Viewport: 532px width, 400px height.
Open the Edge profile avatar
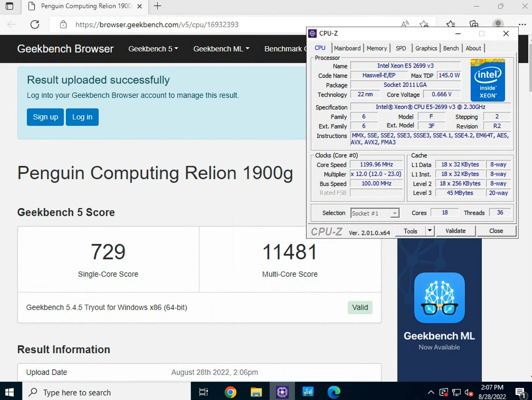coord(498,24)
